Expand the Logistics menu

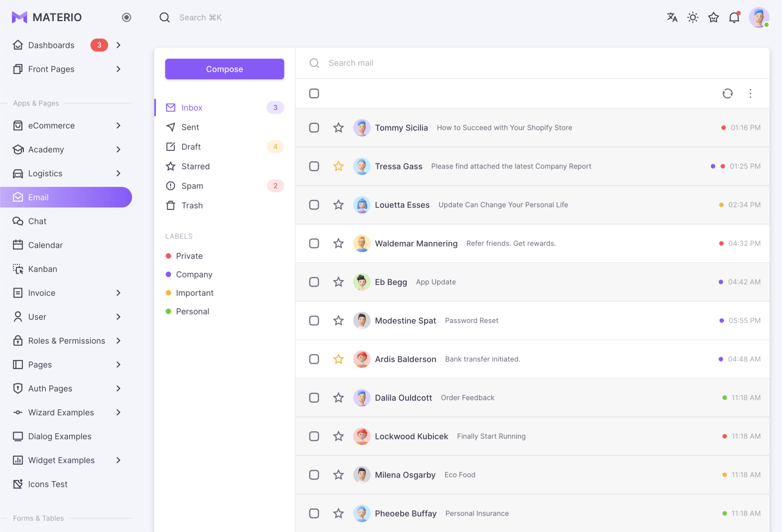click(x=66, y=173)
